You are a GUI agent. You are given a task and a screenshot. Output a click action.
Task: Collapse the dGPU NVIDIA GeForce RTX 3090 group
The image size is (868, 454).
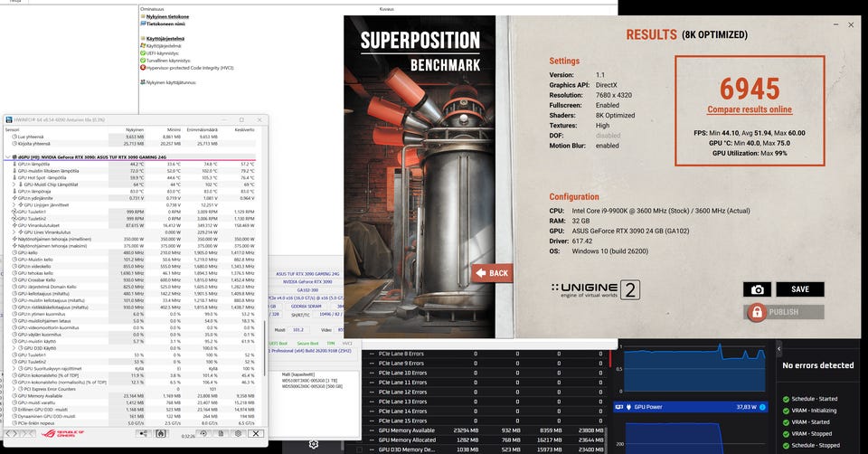click(x=7, y=157)
